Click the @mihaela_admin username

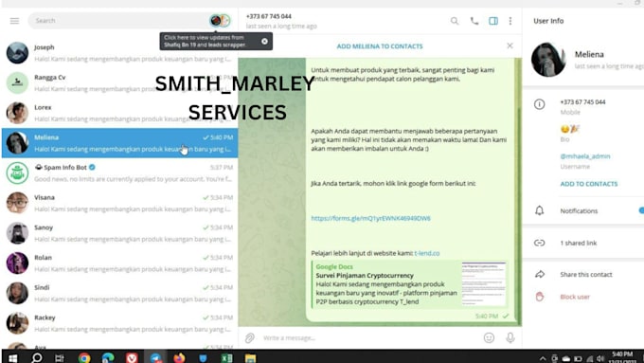[585, 156]
